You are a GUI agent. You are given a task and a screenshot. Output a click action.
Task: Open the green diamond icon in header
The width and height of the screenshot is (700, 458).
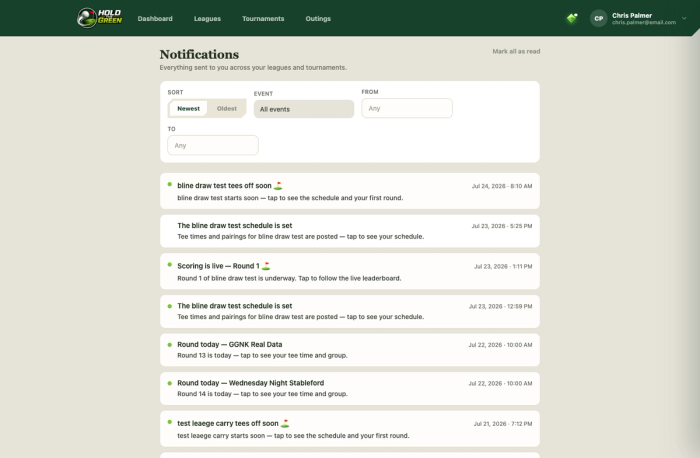click(572, 18)
